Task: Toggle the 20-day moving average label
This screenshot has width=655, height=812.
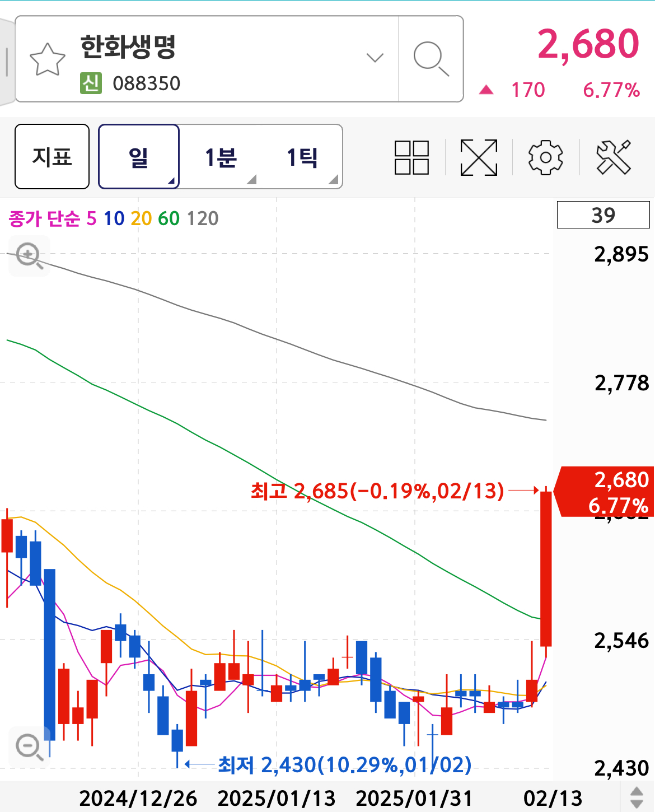Action: [141, 218]
